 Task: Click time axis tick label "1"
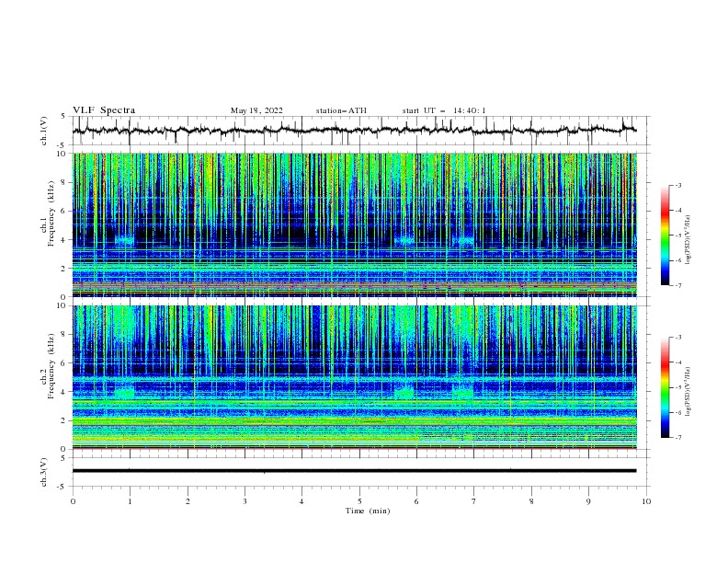pos(130,501)
